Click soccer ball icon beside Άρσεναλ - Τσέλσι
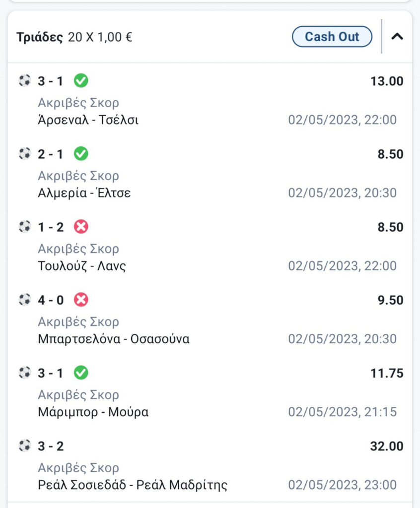Viewport: 420px width, 508px height. point(24,81)
